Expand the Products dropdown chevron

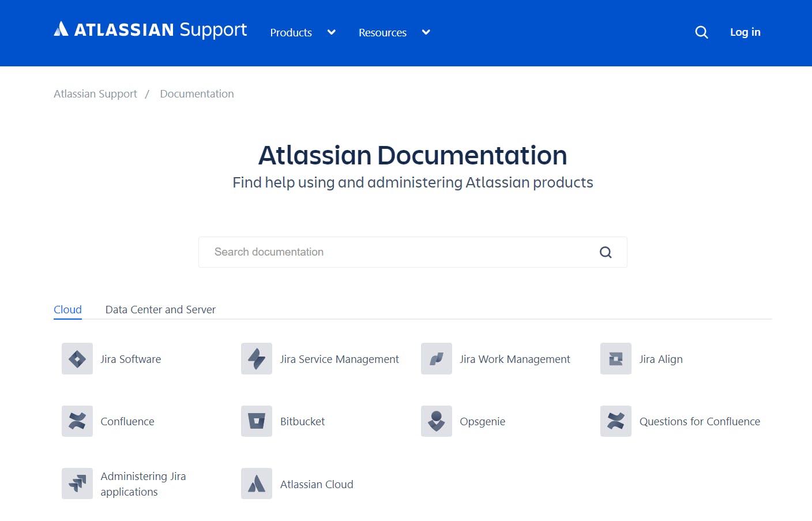pos(332,32)
